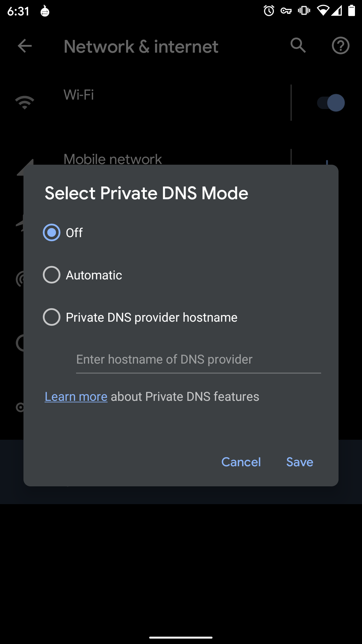Open the Learn more link
This screenshot has height=644, width=362.
coord(76,397)
